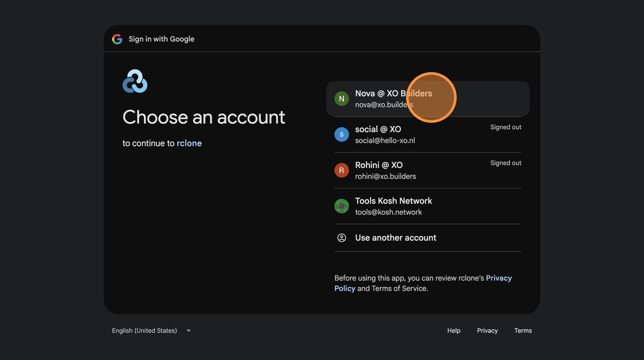Click the Tools Kosh Network circuit avatar
The height and width of the screenshot is (360, 644).
tap(341, 206)
